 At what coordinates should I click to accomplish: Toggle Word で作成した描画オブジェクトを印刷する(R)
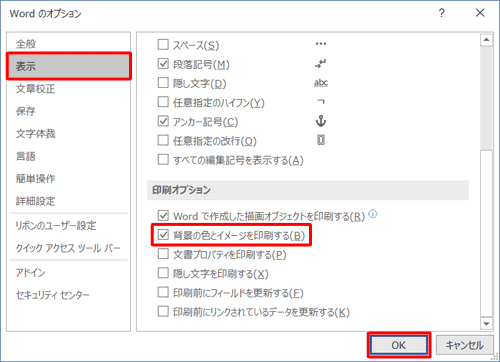point(163,215)
